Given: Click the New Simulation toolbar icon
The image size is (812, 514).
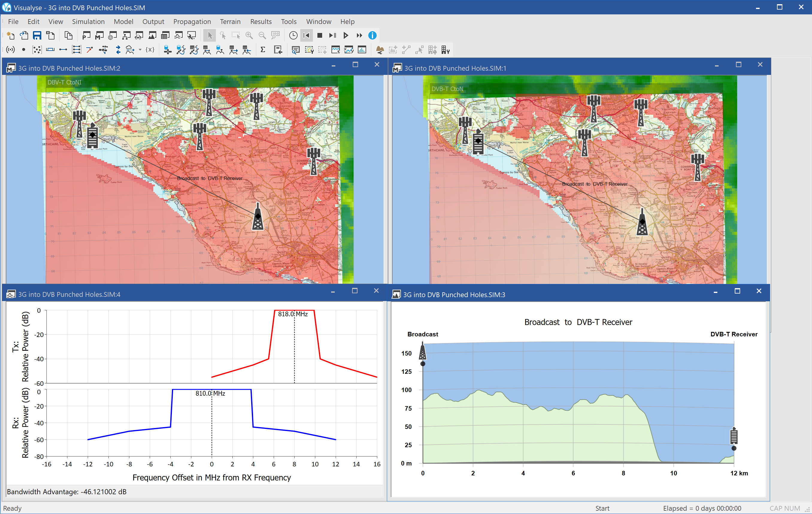Looking at the screenshot, I should [x=10, y=35].
